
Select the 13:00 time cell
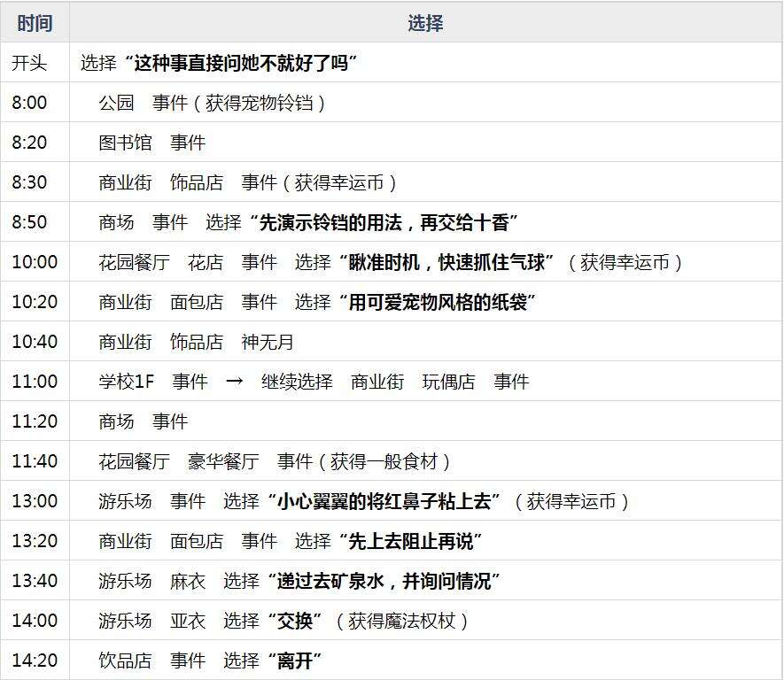35,500
